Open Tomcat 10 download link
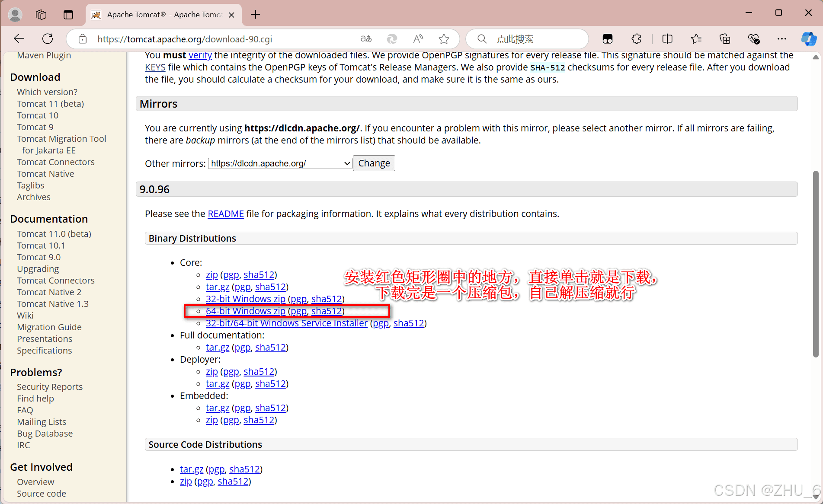This screenshot has height=504, width=823. (x=38, y=115)
